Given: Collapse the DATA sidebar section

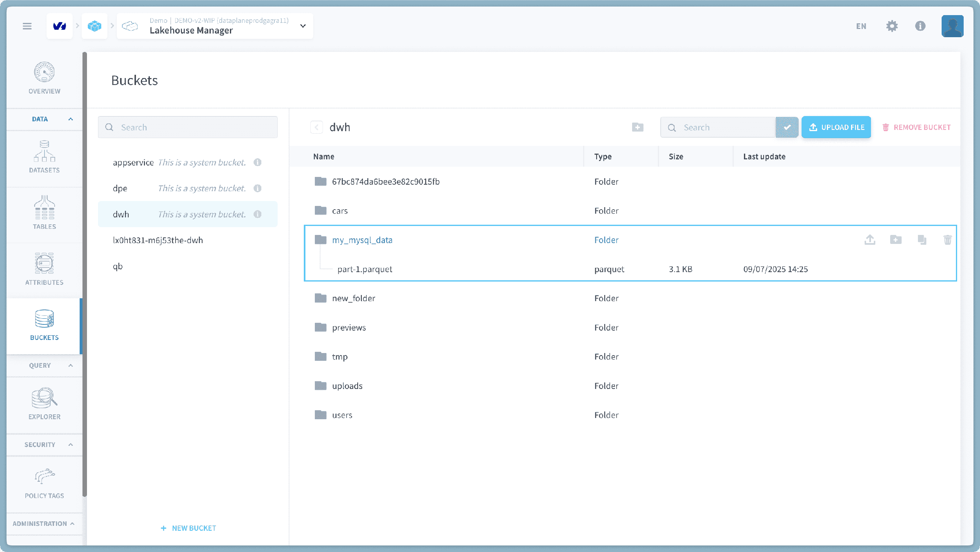Looking at the screenshot, I should coord(45,119).
